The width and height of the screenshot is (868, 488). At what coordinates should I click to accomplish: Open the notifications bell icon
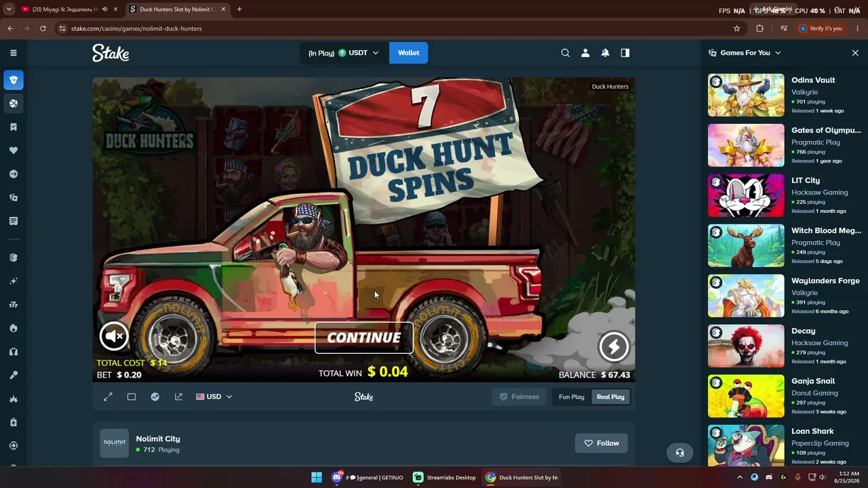pyautogui.click(x=605, y=53)
